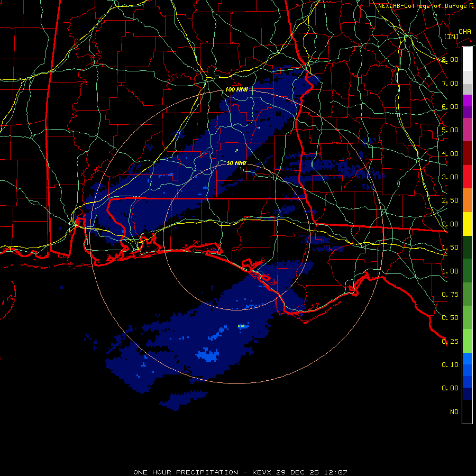476x476 pixels.
Task: Click the 3.00 legend value
Action: pos(450,177)
